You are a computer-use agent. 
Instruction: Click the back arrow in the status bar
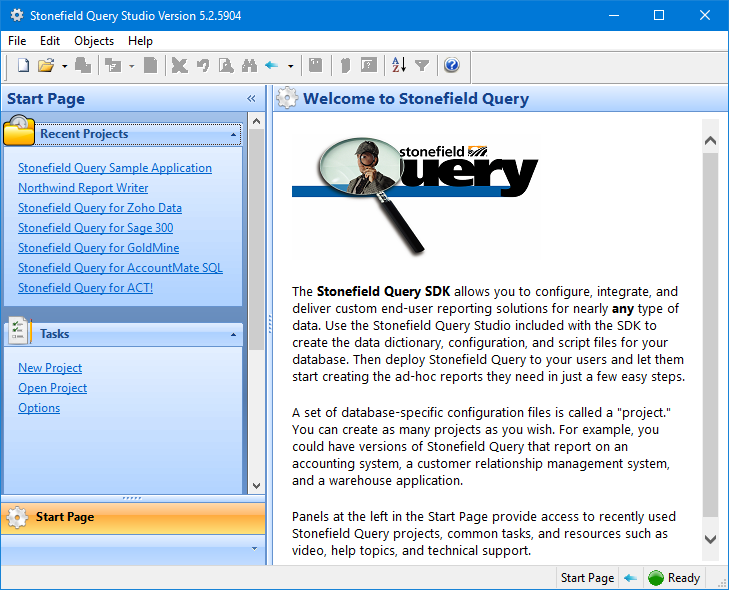point(630,578)
